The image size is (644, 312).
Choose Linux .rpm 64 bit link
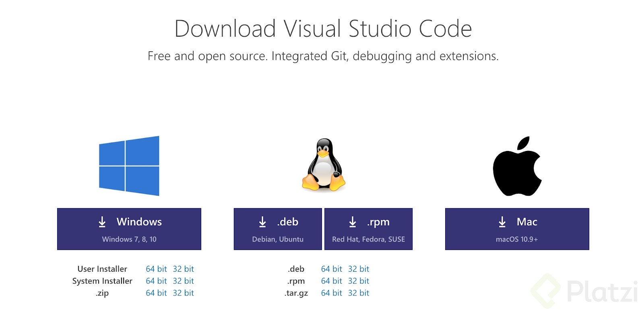pyautogui.click(x=332, y=281)
